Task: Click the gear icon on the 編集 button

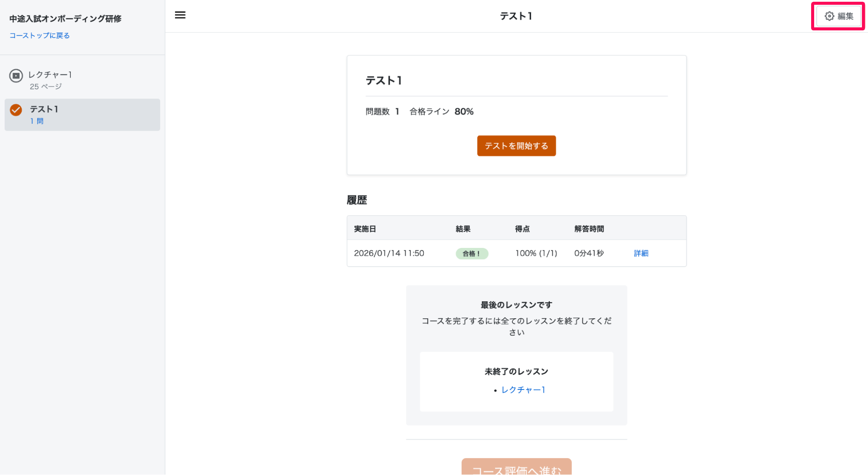Action: click(829, 16)
